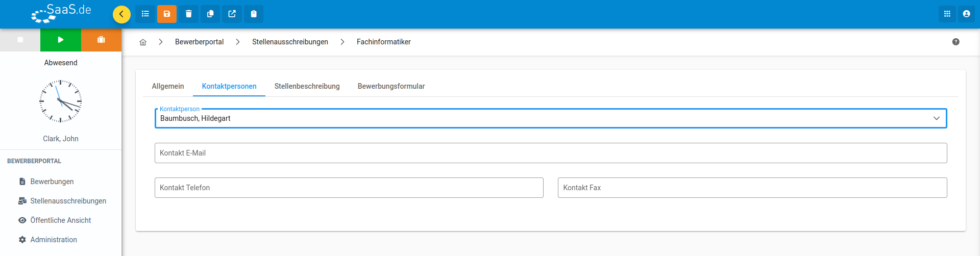Open external link icon in toolbar
This screenshot has height=256, width=980.
click(x=232, y=14)
